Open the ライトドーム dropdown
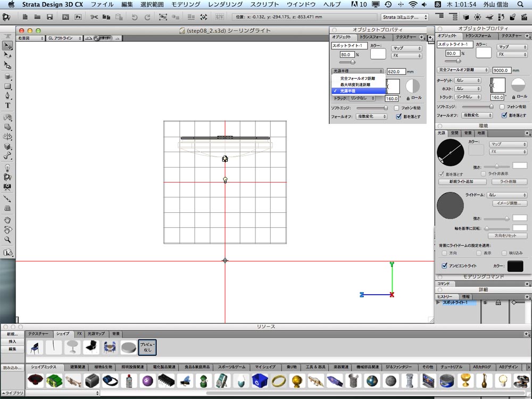Image resolution: width=532 pixels, height=399 pixels. (507, 195)
